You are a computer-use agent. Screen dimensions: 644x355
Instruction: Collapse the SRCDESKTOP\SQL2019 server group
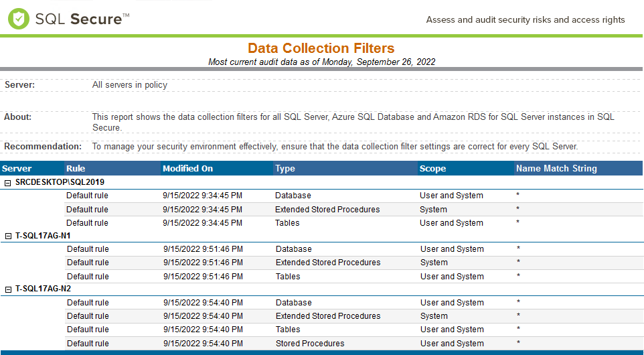[8, 182]
